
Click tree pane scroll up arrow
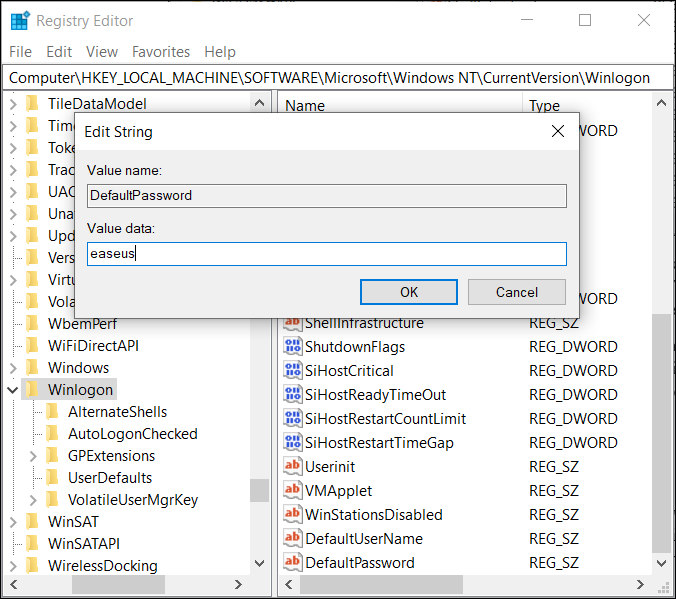click(x=260, y=103)
